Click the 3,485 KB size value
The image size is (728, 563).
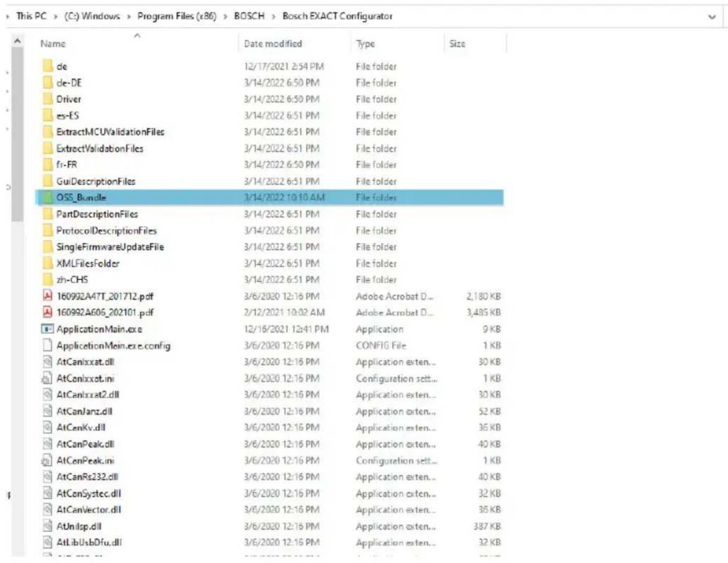click(x=483, y=312)
